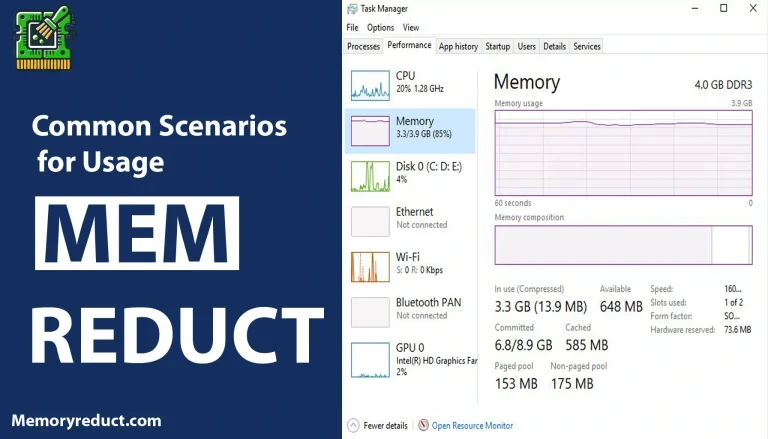The height and width of the screenshot is (439, 768).
Task: Select the Memory usage graph thumbnail
Action: point(370,131)
